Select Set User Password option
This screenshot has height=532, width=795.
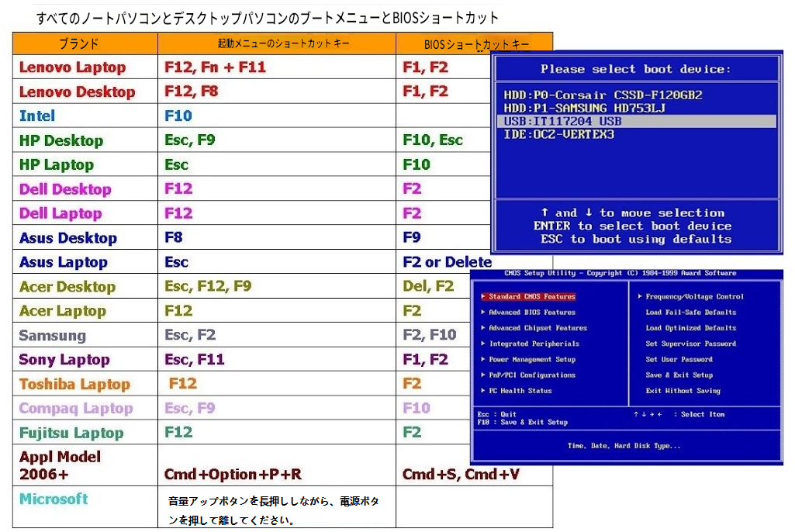679,360
